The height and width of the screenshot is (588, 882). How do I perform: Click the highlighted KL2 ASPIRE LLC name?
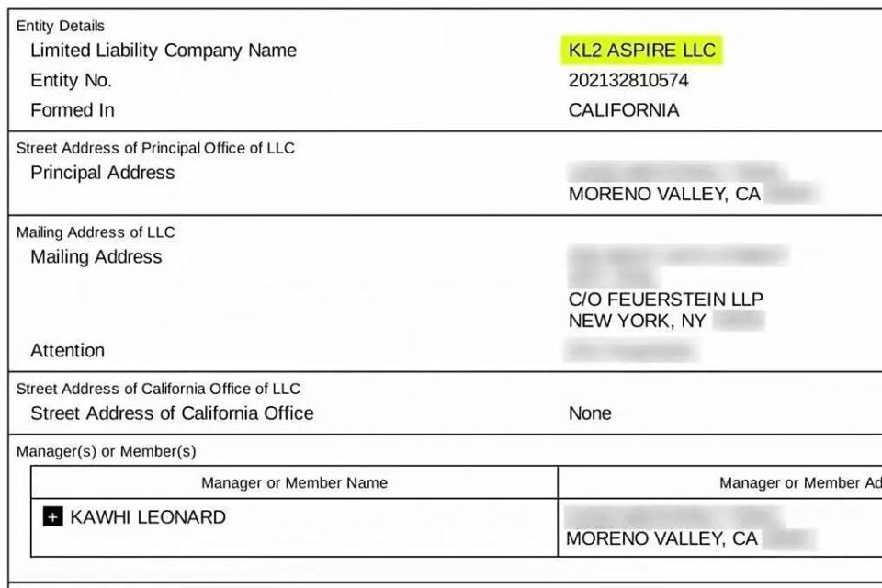pos(641,50)
